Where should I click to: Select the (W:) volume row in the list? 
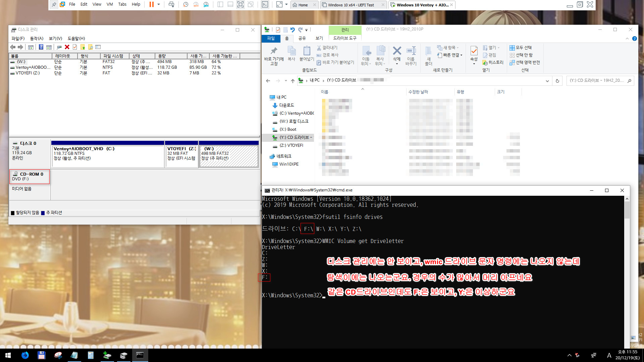[x=134, y=62]
